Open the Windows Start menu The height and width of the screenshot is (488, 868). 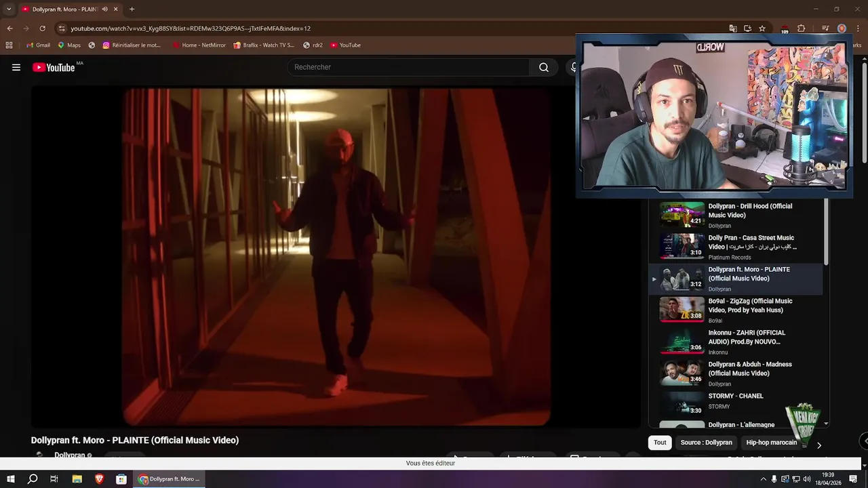coord(11,479)
